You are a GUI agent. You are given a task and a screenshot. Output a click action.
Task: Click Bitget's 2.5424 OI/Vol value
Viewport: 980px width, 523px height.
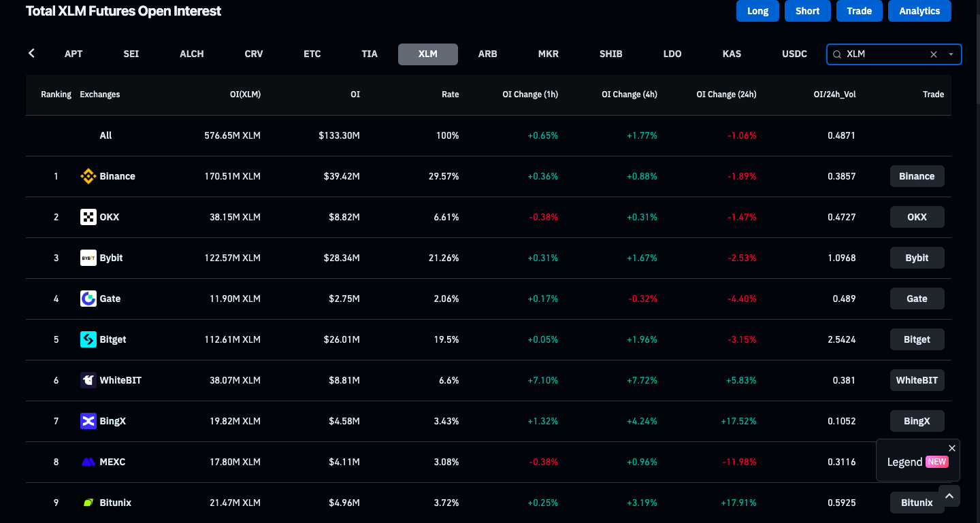point(842,339)
